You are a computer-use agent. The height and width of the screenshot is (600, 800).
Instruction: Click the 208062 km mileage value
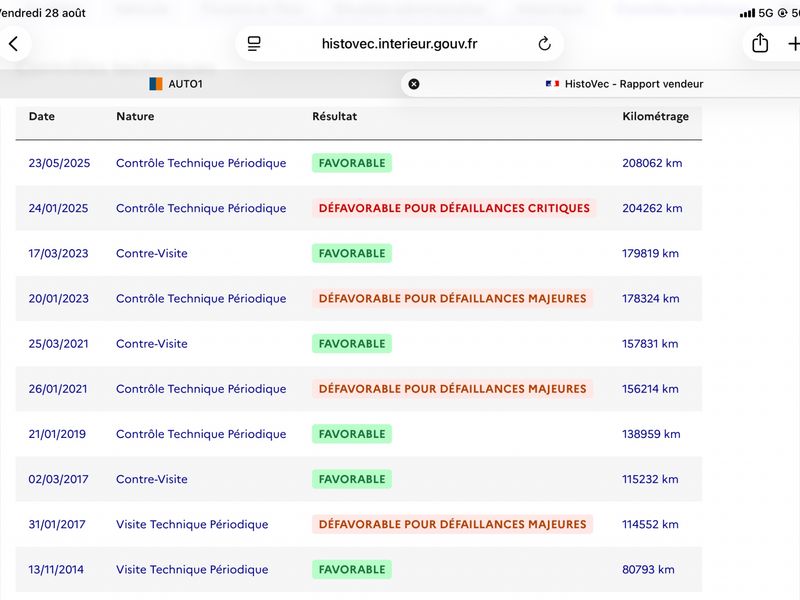tap(652, 163)
